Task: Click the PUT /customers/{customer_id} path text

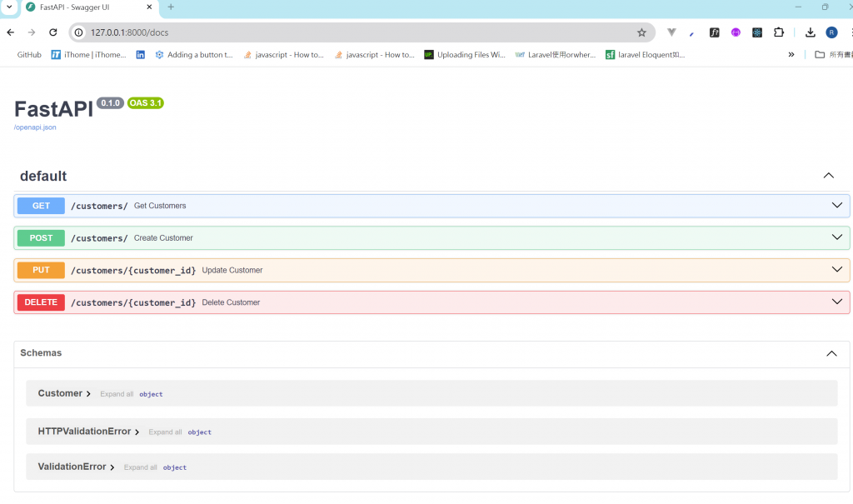Action: pos(133,271)
